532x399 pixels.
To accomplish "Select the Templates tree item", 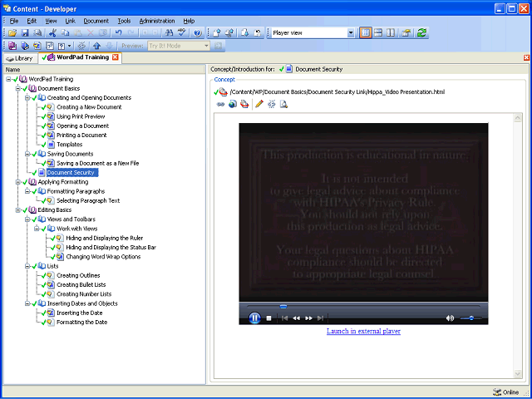I will (x=69, y=144).
